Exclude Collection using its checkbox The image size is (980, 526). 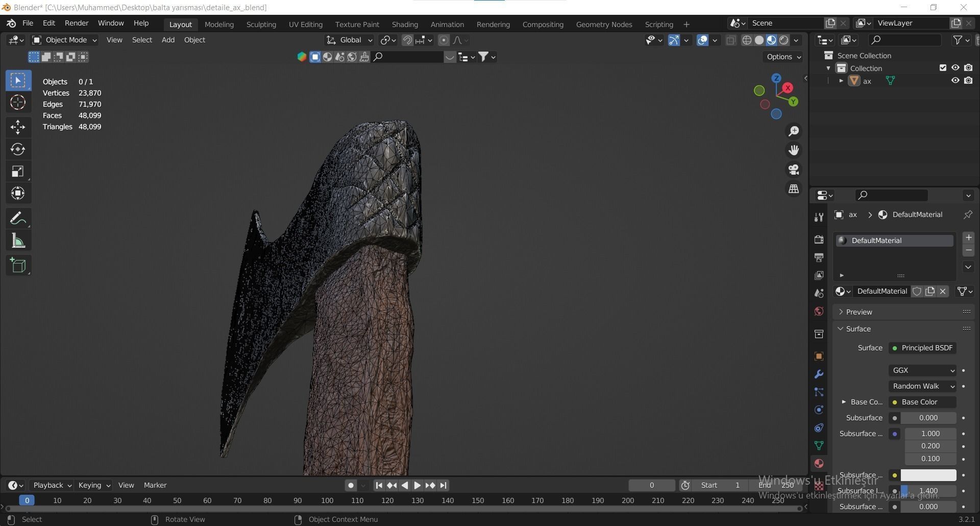[943, 68]
